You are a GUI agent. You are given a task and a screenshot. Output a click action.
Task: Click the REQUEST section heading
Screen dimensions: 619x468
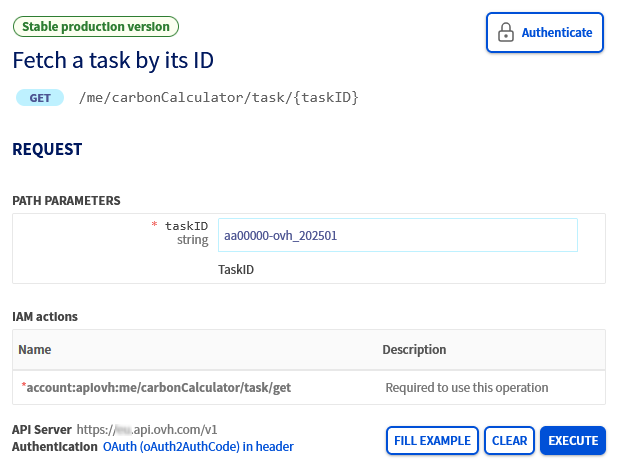pyautogui.click(x=47, y=149)
